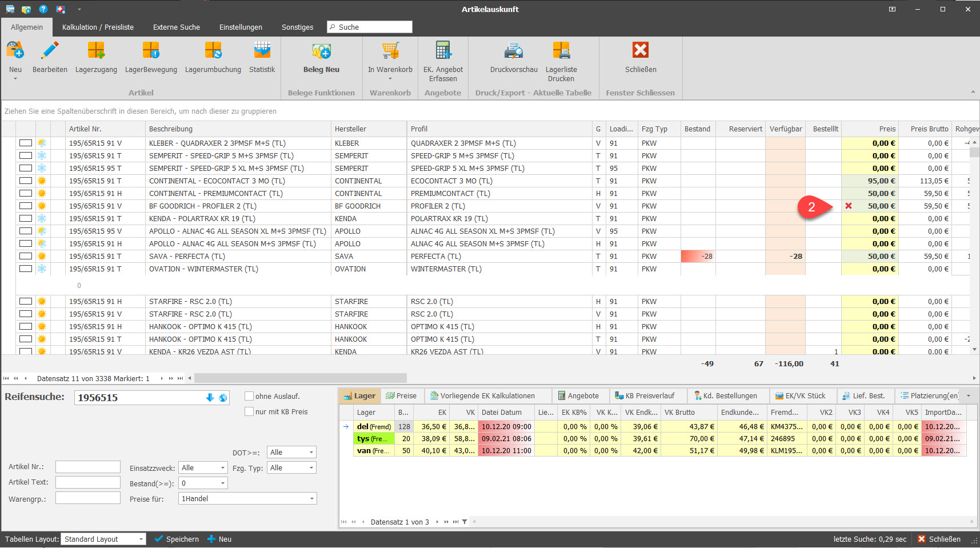Expand the Neu button dropdown arrow

pos(15,79)
